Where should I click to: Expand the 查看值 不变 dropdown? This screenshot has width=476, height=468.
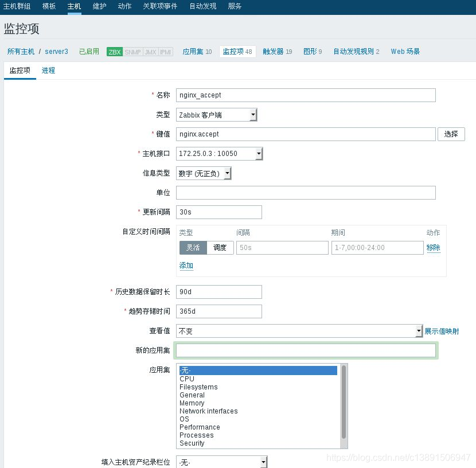pos(299,331)
